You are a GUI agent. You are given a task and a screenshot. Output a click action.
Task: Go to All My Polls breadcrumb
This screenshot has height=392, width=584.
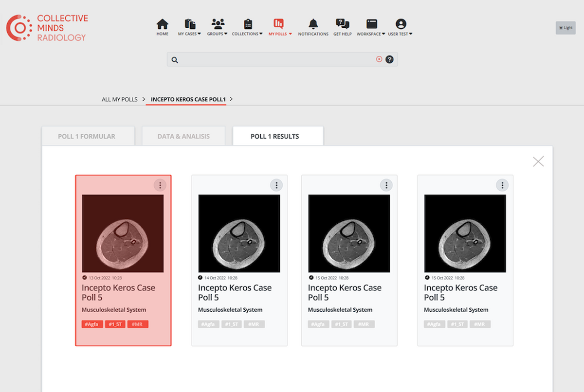(120, 99)
